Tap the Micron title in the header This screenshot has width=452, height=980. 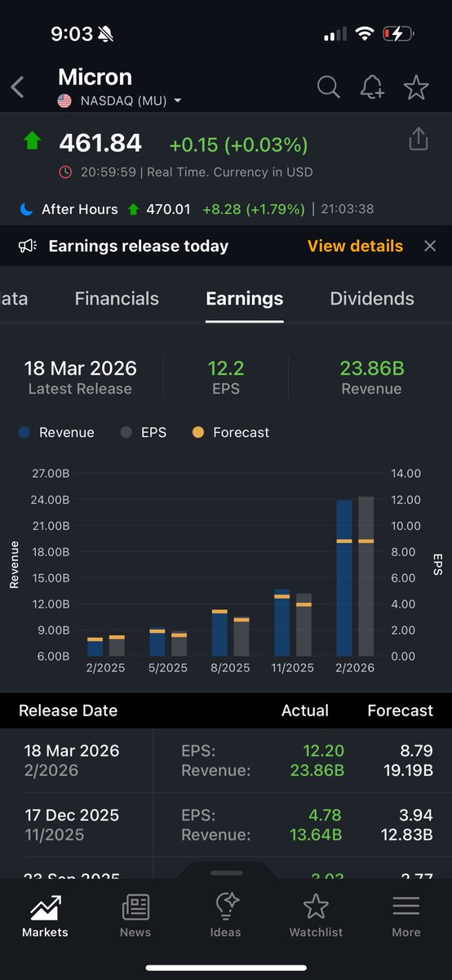[x=95, y=77]
